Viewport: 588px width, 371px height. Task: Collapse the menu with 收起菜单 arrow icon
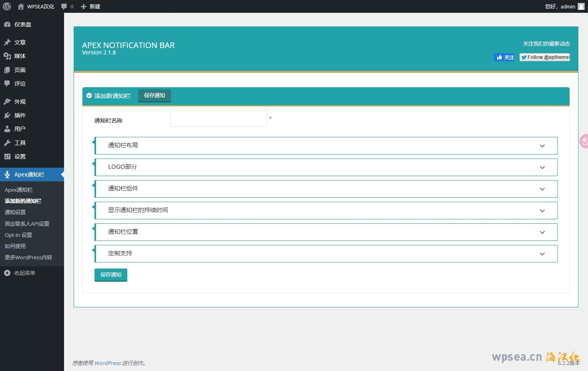7,273
